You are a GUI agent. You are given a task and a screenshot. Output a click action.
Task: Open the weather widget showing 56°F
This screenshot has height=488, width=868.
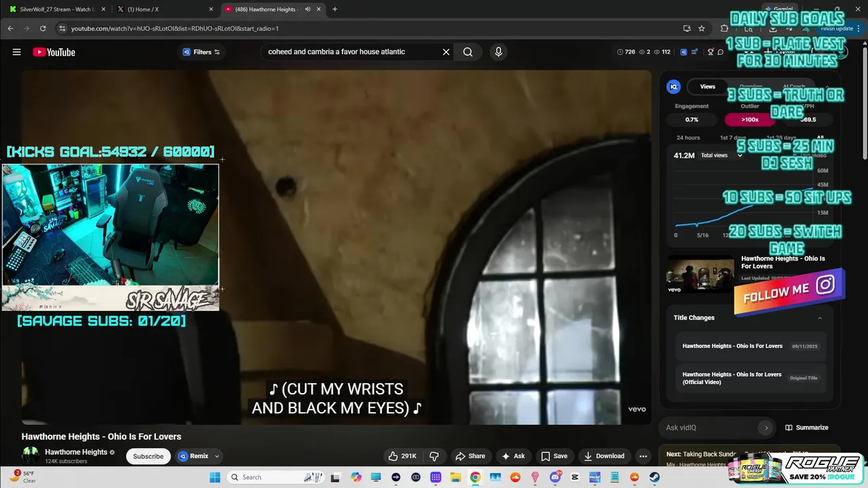(23, 476)
